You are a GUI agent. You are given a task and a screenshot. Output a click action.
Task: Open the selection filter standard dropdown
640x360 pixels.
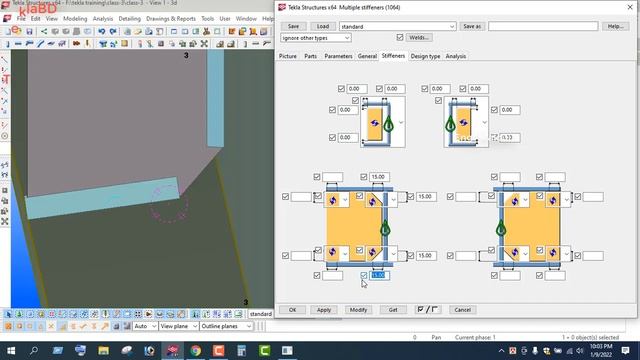pos(260,314)
